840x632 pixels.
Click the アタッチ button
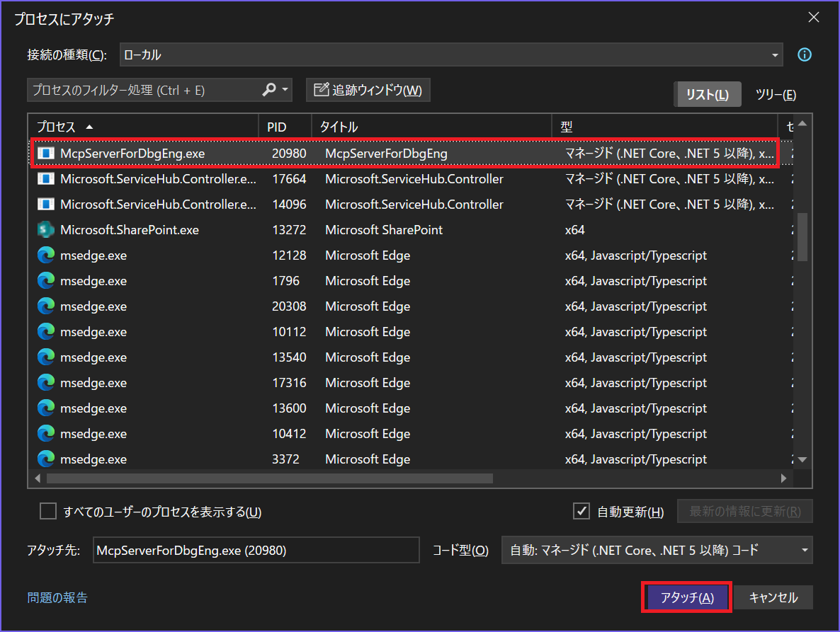(687, 597)
